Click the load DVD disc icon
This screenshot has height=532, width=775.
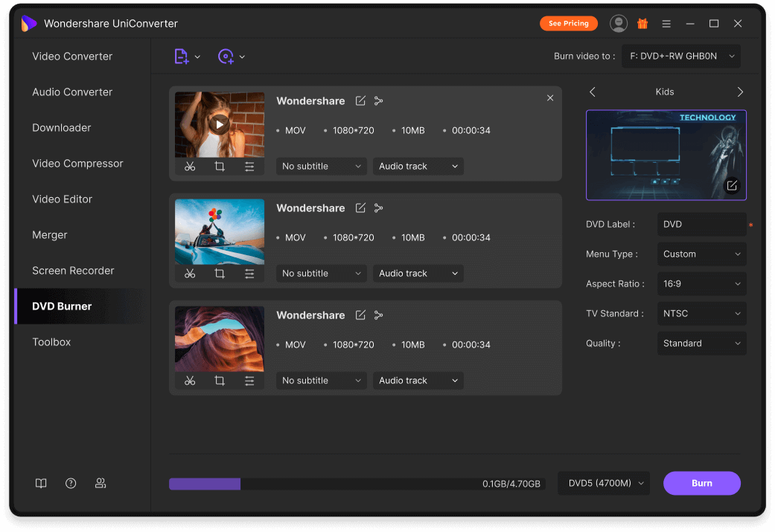click(x=226, y=57)
